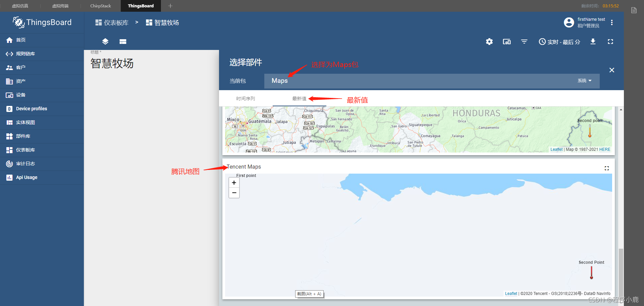Click the HERE map attribution link

tap(604, 149)
